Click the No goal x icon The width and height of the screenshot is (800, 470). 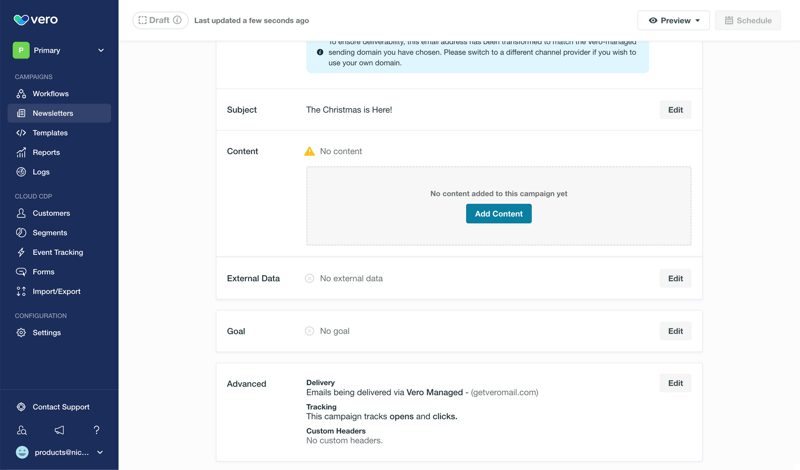click(309, 331)
